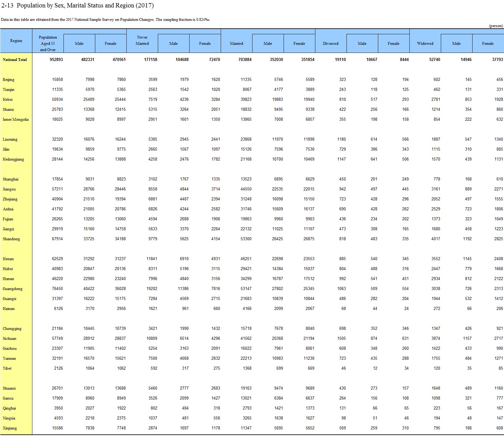Click the 'Guangxi' row label
504x445 pixels.
[9, 299]
